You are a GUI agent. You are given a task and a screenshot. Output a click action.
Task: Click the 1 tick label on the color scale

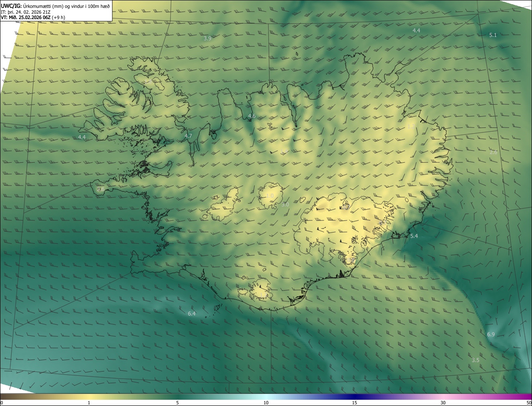[x=89, y=403]
